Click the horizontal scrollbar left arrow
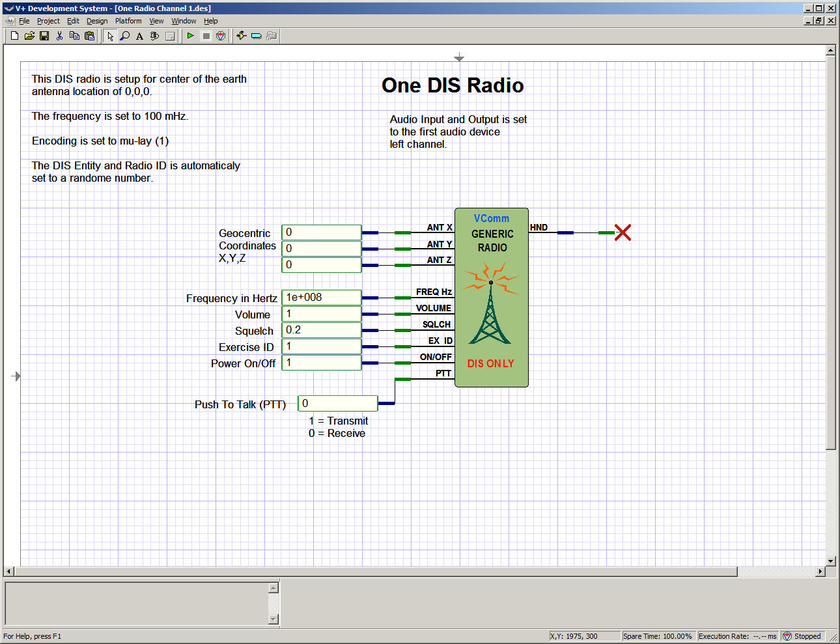Screen dimensions: 840x644 [9, 572]
